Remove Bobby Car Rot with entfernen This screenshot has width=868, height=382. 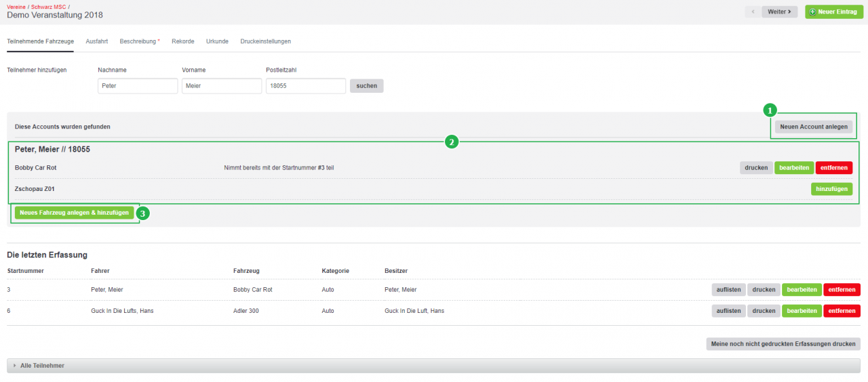click(x=833, y=168)
